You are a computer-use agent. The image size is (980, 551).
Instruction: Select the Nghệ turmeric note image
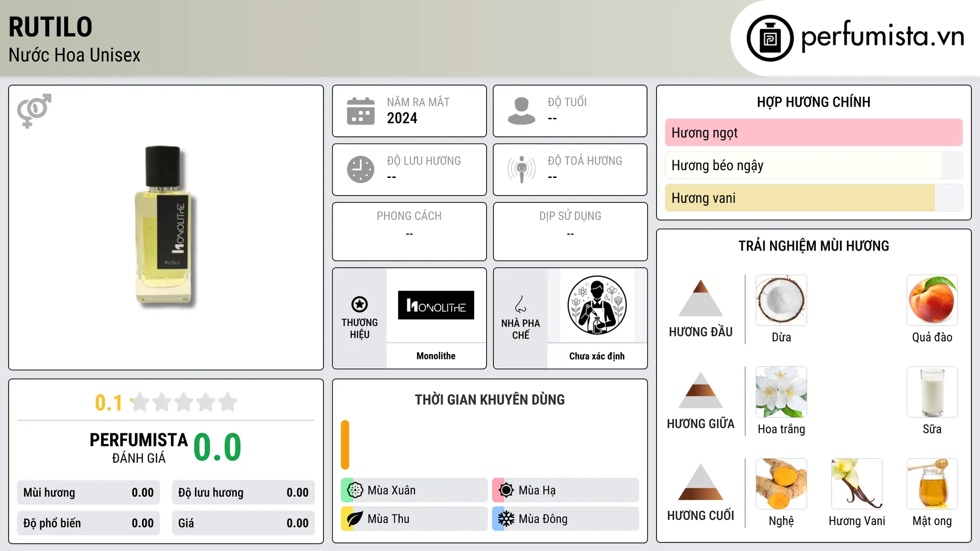(x=781, y=484)
